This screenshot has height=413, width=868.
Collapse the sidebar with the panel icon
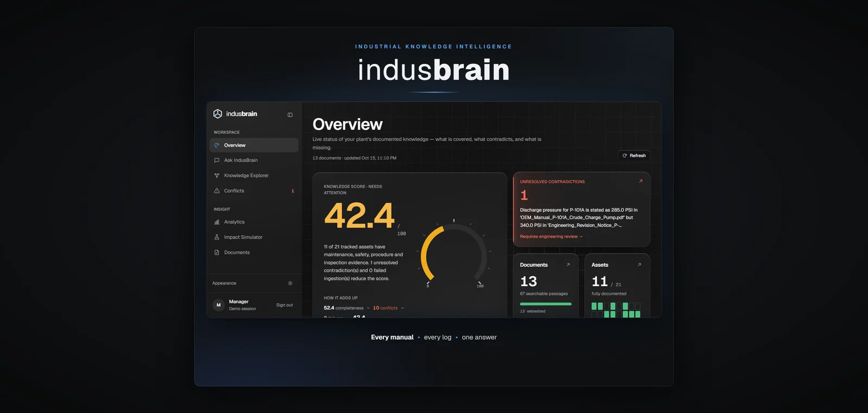pyautogui.click(x=290, y=115)
